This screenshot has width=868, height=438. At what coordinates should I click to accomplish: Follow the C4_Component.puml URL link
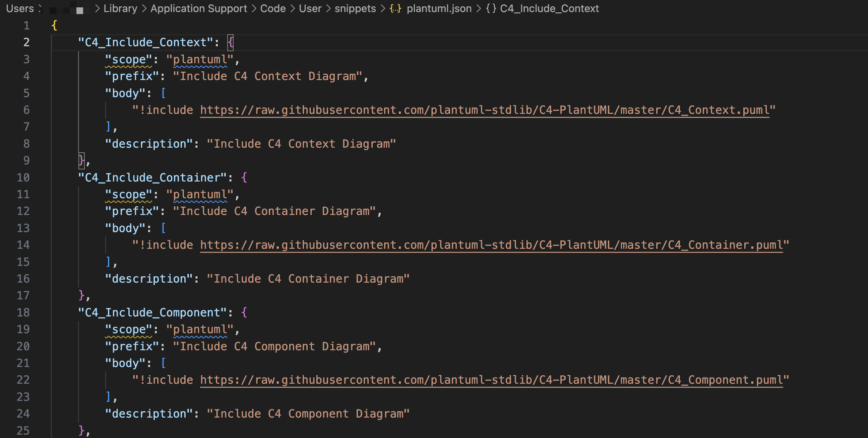pos(492,380)
